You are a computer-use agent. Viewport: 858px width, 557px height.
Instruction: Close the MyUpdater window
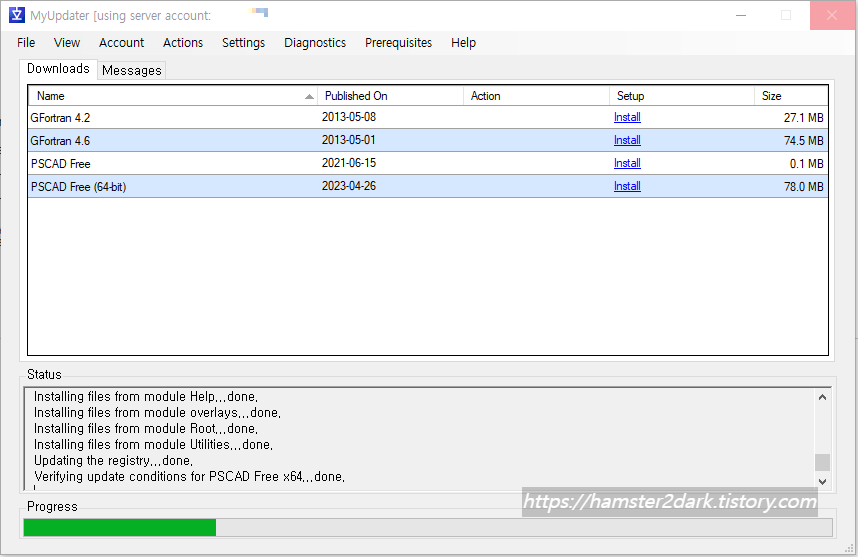(x=832, y=15)
